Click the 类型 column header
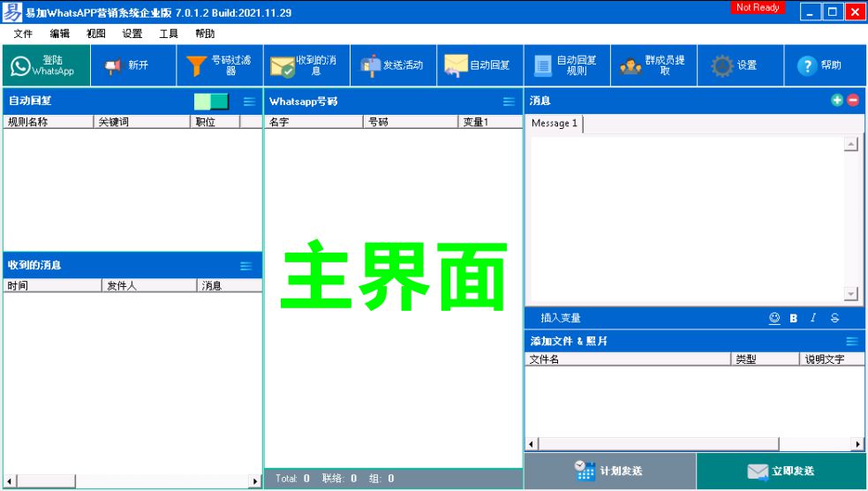Viewport: 868px width, 491px height. pos(765,359)
